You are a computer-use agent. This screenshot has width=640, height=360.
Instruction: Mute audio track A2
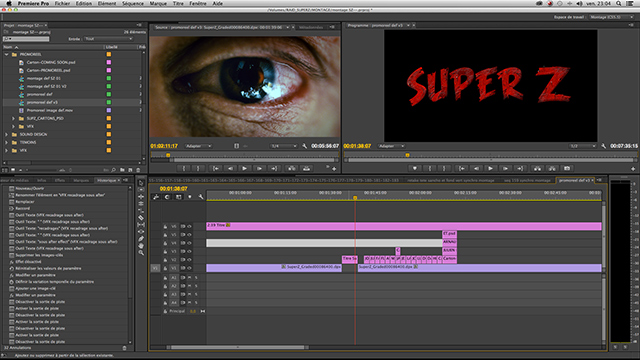(x=189, y=286)
